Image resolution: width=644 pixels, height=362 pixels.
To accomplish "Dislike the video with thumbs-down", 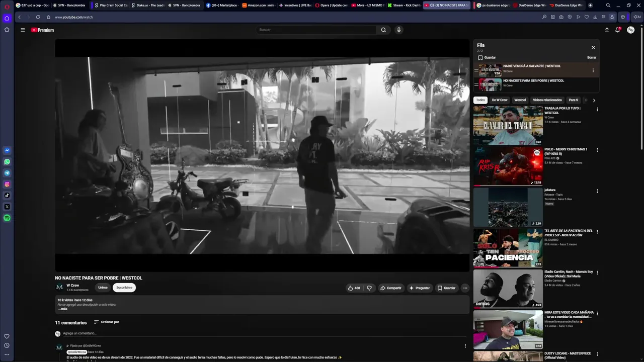I will [369, 288].
